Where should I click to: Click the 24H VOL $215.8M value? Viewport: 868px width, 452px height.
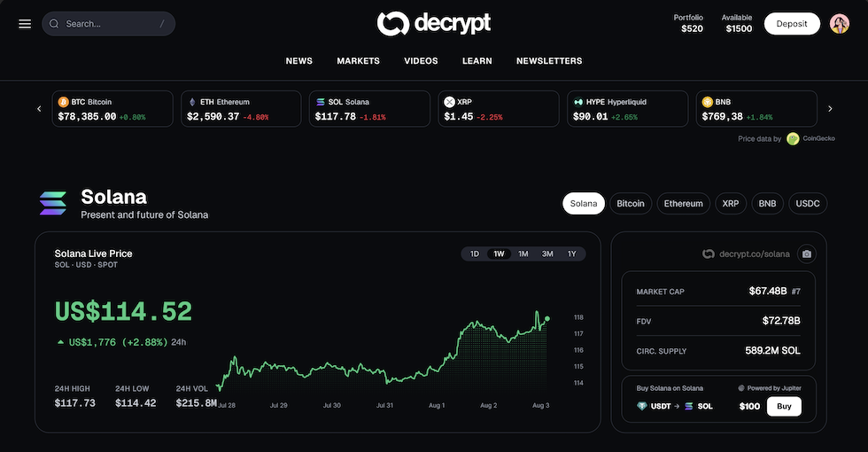click(196, 403)
